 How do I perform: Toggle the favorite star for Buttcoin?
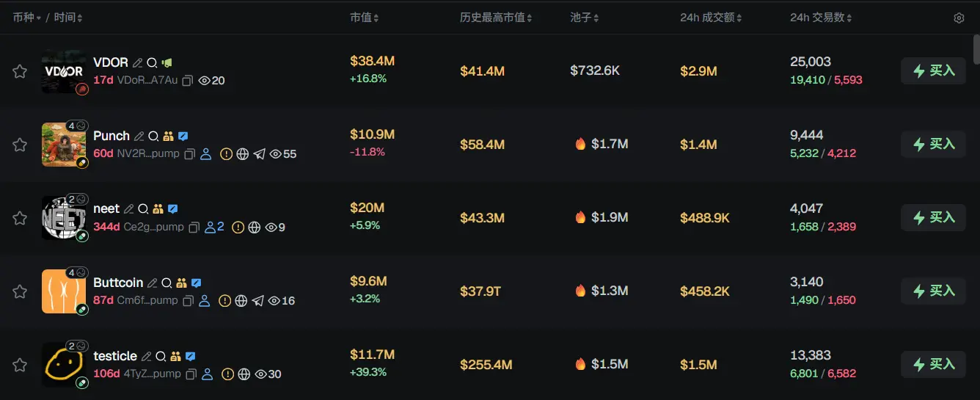point(20,291)
